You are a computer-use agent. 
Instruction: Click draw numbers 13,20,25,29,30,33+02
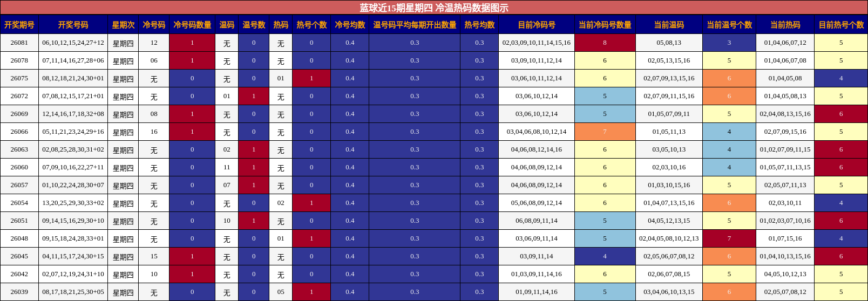point(73,203)
